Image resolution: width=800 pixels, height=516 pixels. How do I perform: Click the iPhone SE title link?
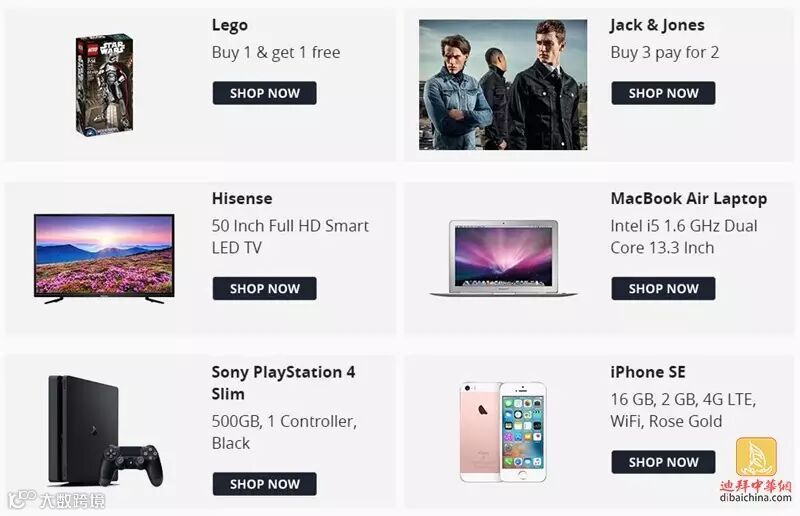click(648, 372)
